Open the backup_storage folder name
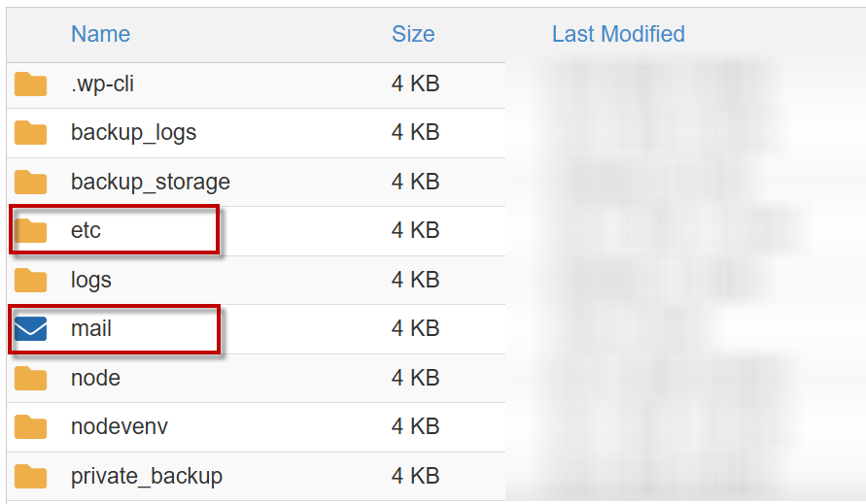This screenshot has height=504, width=866. (150, 182)
